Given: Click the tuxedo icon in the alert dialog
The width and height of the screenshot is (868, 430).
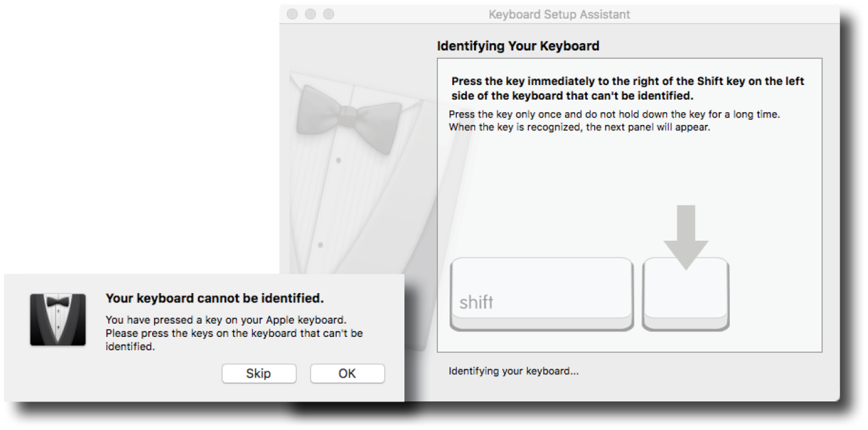Looking at the screenshot, I should click(x=58, y=320).
